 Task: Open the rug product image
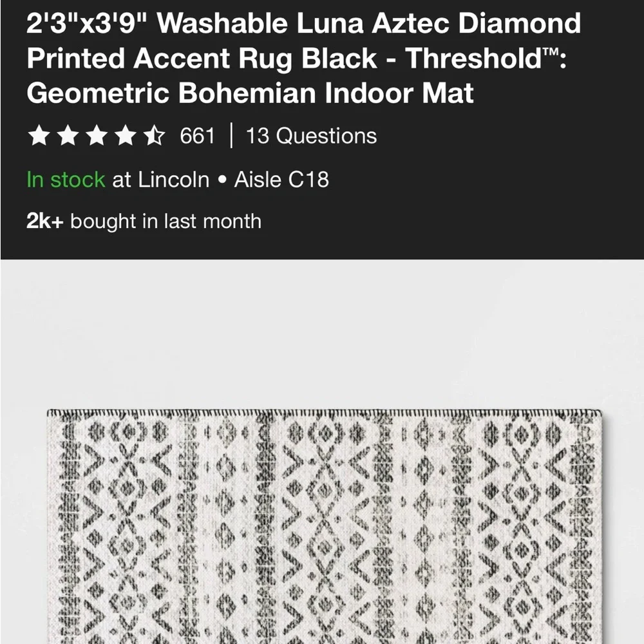pyautogui.click(x=325, y=526)
